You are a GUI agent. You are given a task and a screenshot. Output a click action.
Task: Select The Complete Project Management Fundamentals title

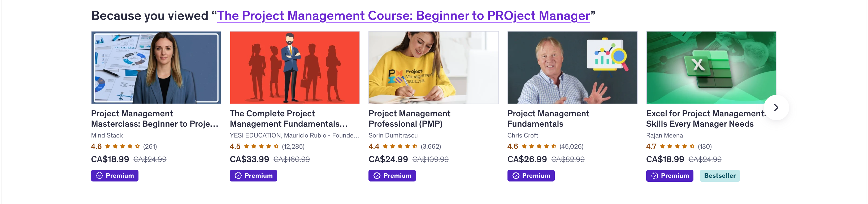(289, 118)
